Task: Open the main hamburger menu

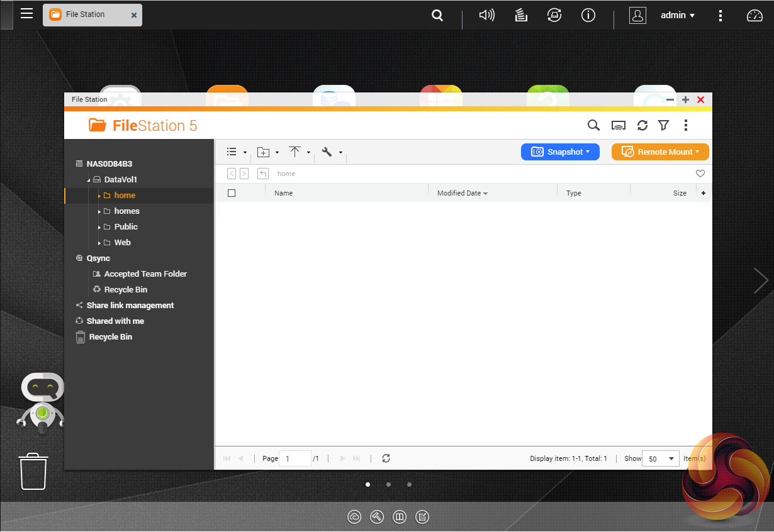Action: click(26, 14)
